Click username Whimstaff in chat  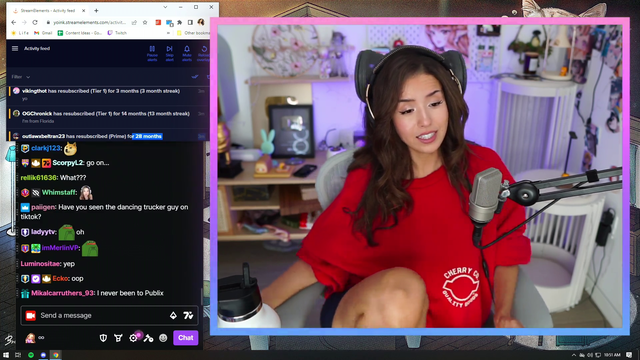pos(59,192)
